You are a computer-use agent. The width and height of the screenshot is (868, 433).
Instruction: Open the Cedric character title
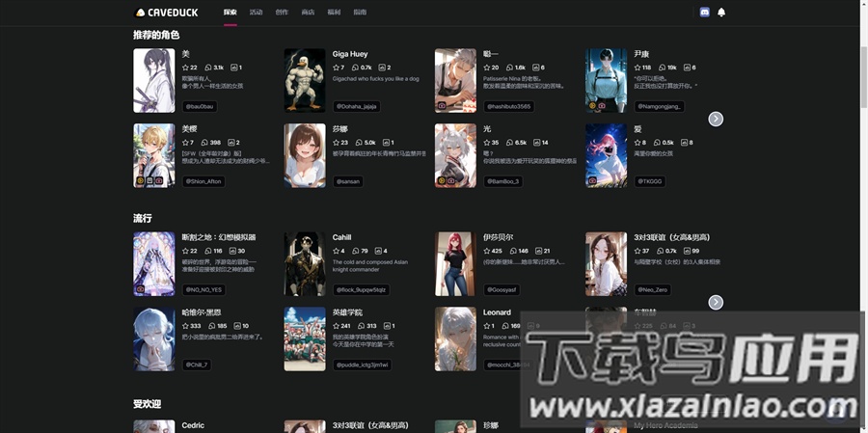(193, 426)
